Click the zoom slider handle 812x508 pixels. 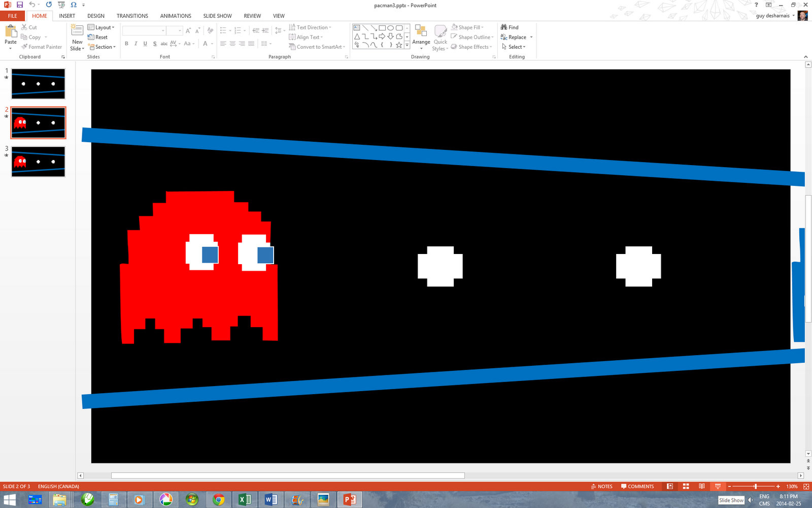[755, 486]
